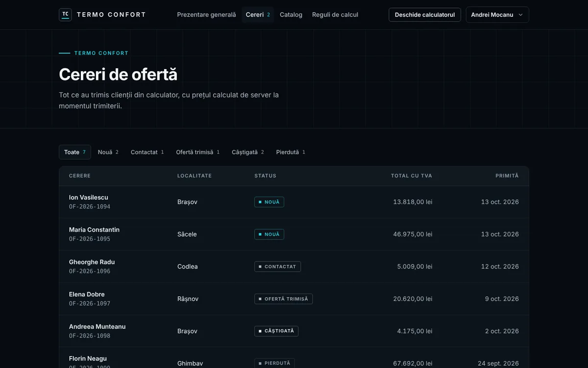Navigate to Reguli de calcul

[x=335, y=15]
